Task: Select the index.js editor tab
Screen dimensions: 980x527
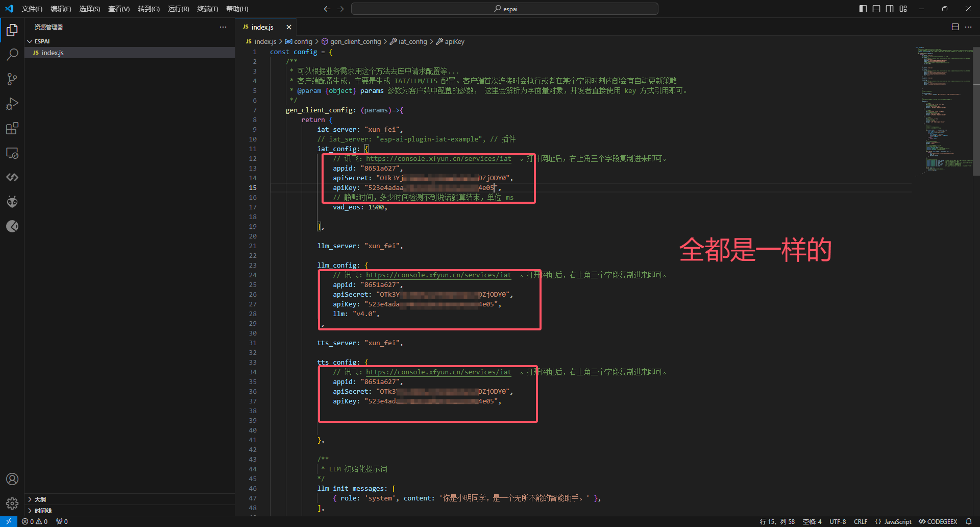Action: [x=262, y=27]
